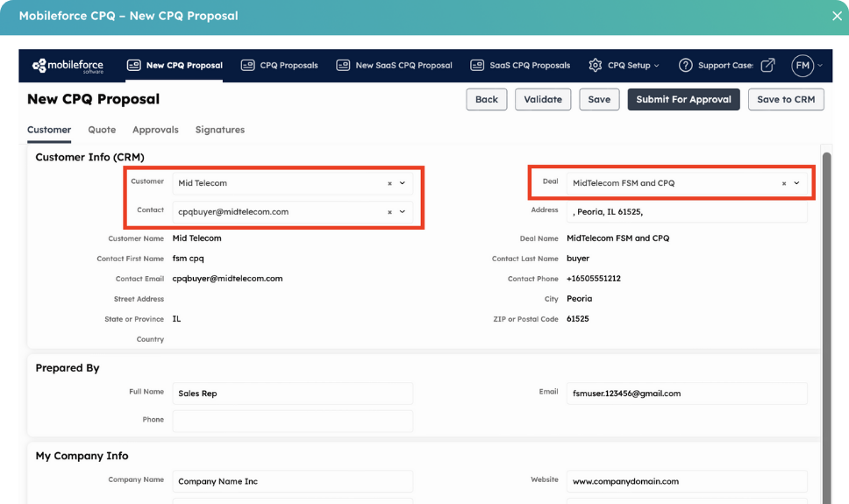Click the Save to CRM button
849x504 pixels.
point(786,100)
